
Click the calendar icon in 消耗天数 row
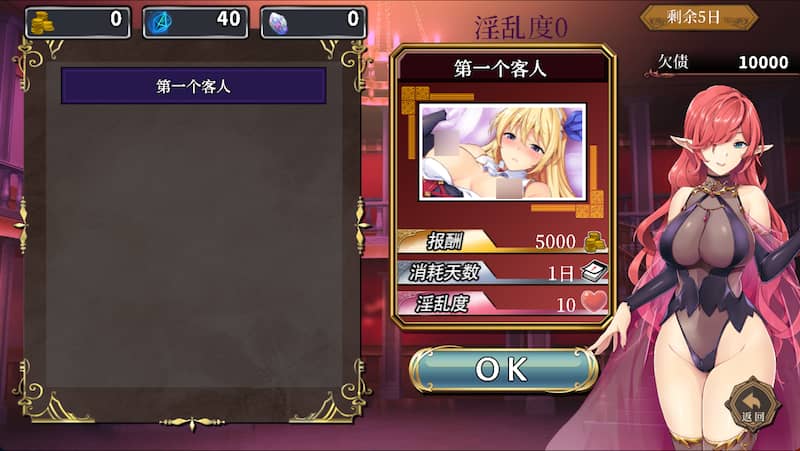(x=594, y=271)
